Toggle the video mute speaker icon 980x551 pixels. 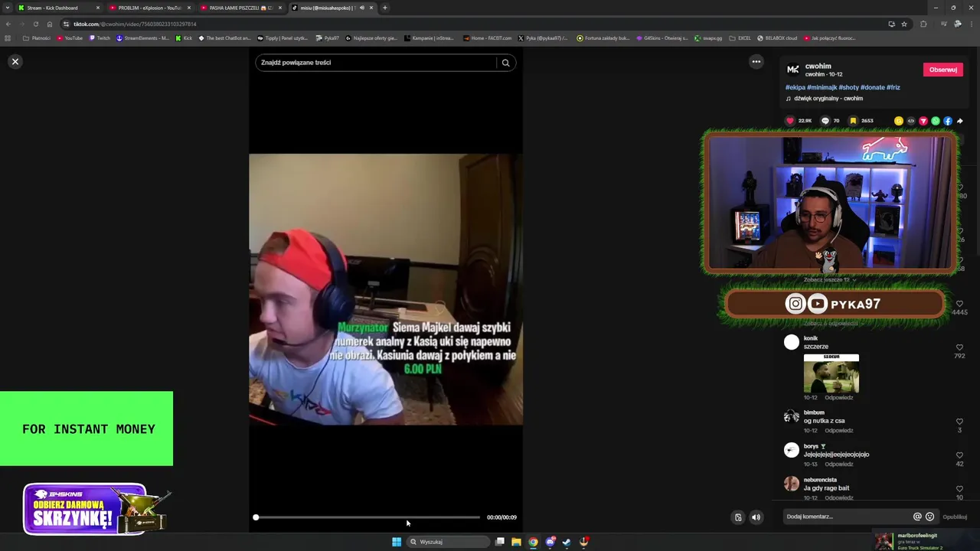[756, 517]
